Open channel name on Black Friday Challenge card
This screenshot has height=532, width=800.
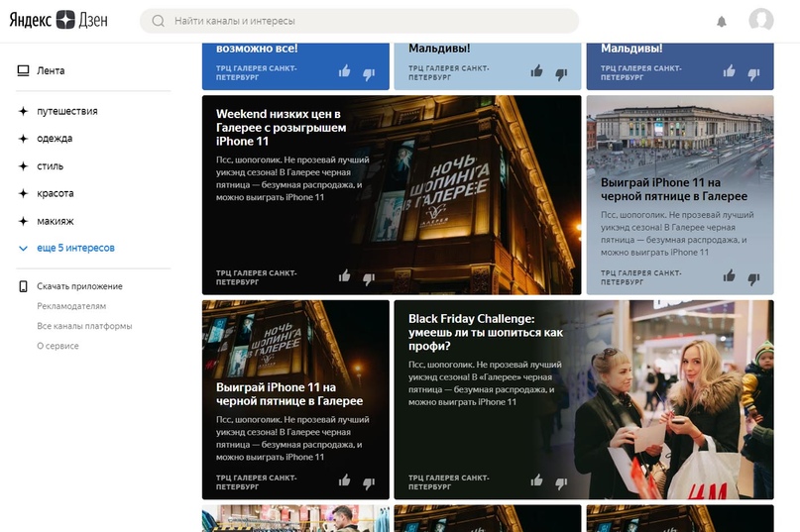click(448, 482)
